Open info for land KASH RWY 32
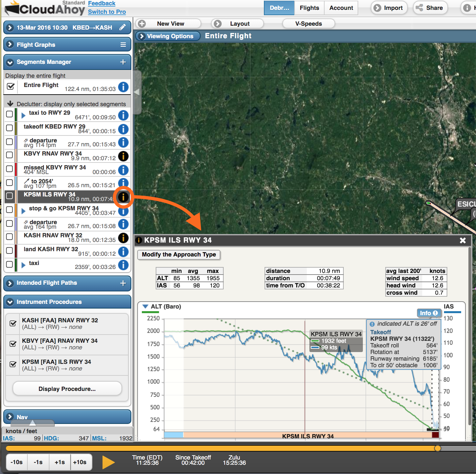 coord(123,252)
